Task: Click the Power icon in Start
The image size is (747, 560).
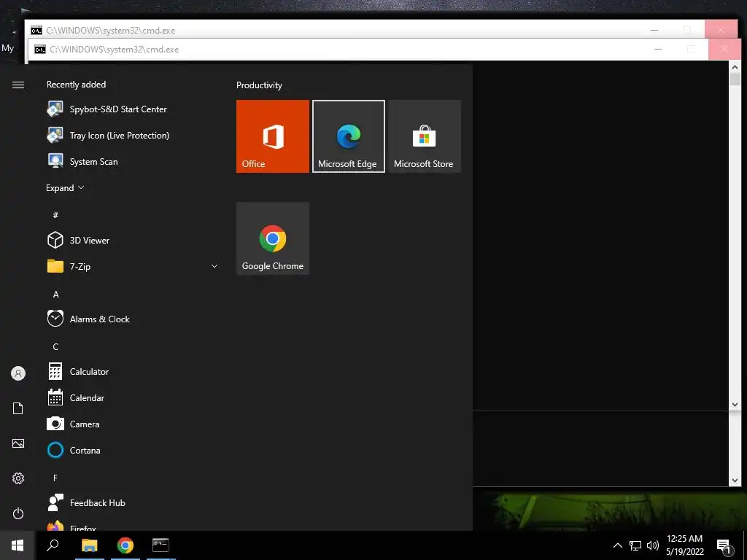Action: pyautogui.click(x=18, y=513)
